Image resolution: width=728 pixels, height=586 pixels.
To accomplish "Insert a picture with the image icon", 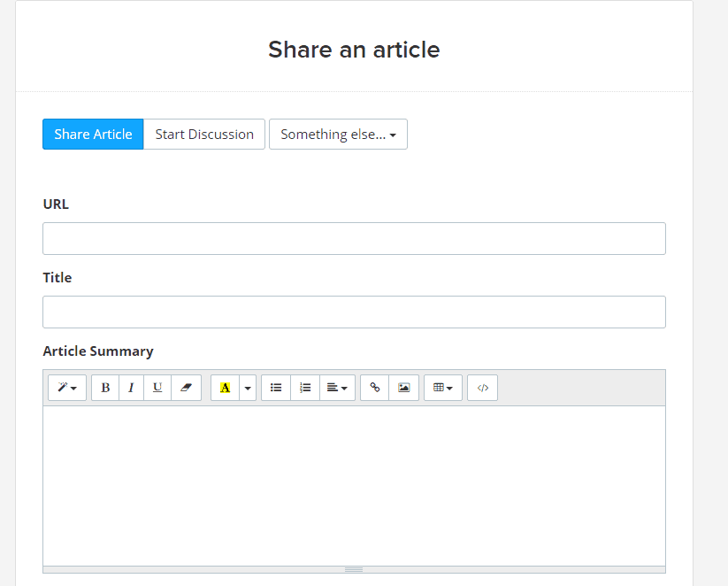I will coord(404,388).
